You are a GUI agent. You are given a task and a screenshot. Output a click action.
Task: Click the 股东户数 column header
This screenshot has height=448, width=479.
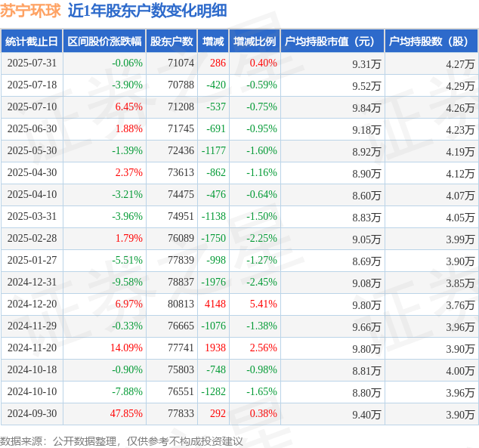tap(172, 42)
